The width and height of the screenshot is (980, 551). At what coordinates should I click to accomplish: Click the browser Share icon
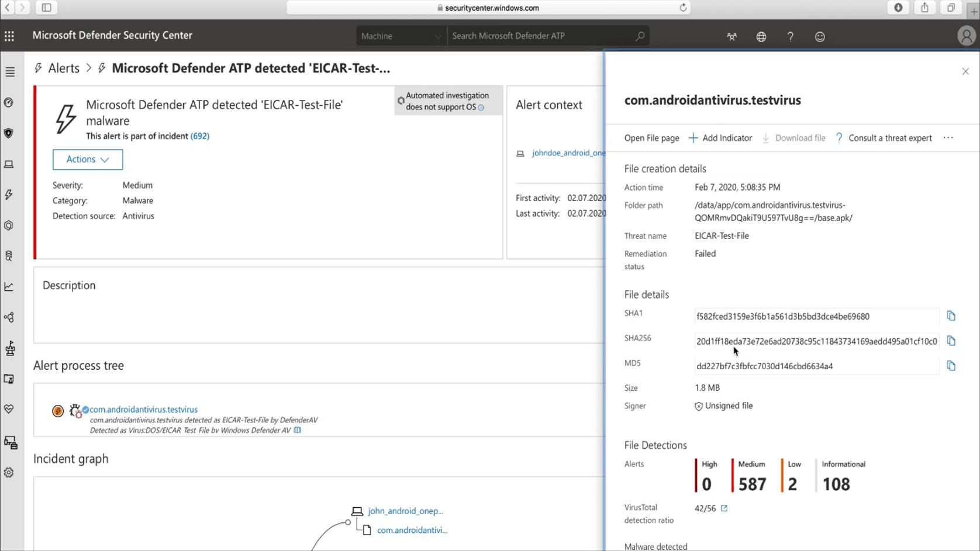coord(924,8)
